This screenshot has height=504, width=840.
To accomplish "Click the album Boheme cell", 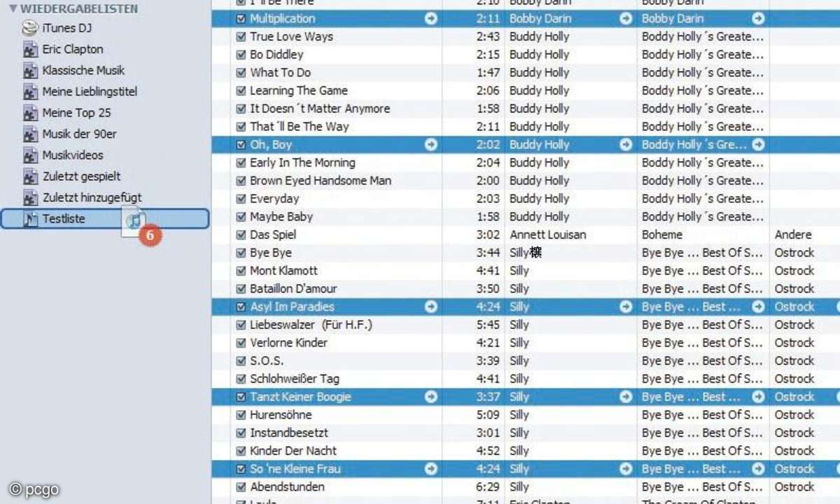I will [x=662, y=235].
